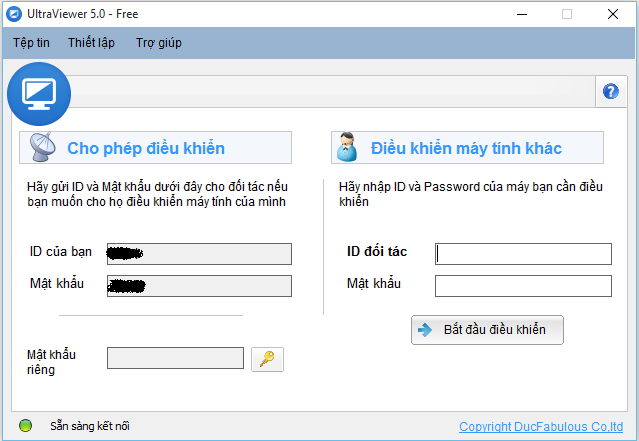This screenshot has height=441, width=639.
Task: Click the large blue UltraViewer monitor logo
Action: [x=39, y=94]
